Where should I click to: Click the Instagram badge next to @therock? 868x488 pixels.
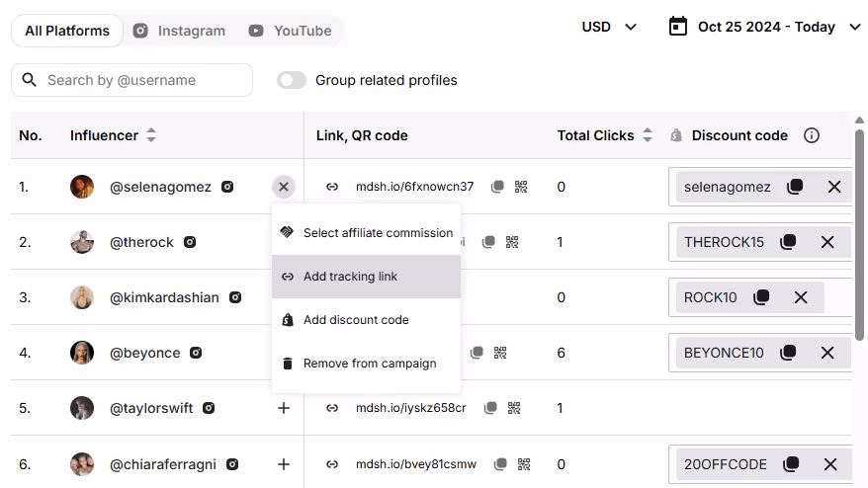coord(190,242)
